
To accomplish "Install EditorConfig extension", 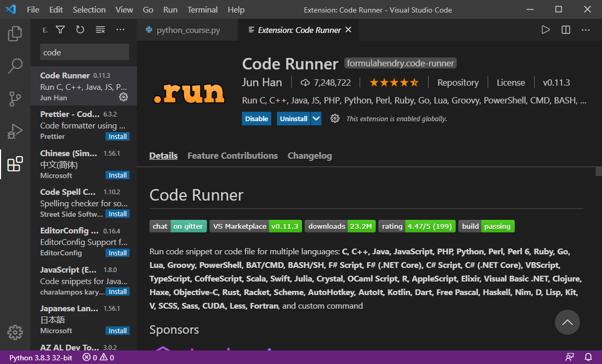I will [x=118, y=253].
